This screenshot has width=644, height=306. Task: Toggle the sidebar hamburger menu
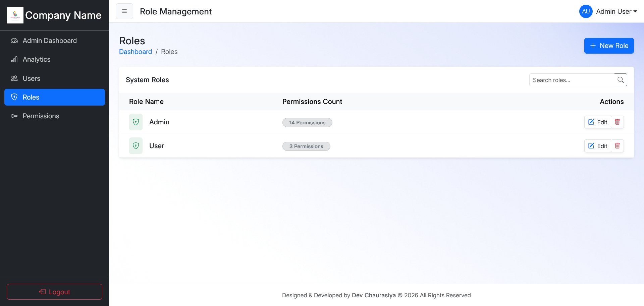click(124, 11)
